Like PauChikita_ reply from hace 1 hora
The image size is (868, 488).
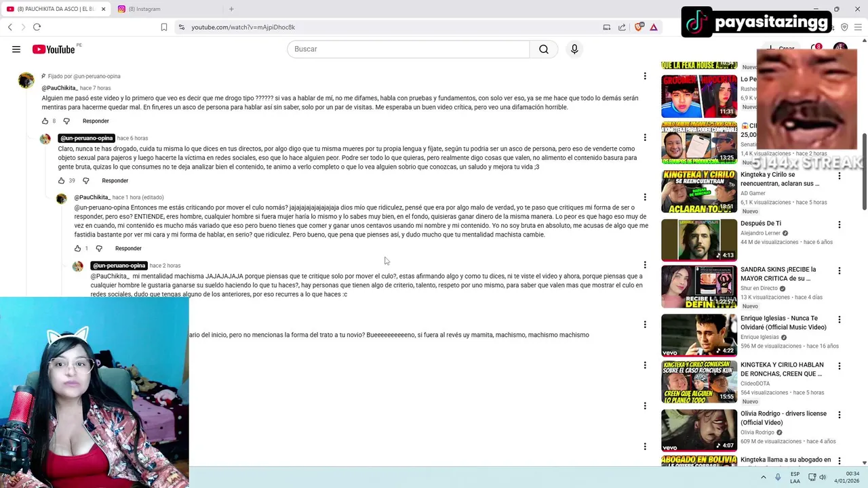point(78,249)
